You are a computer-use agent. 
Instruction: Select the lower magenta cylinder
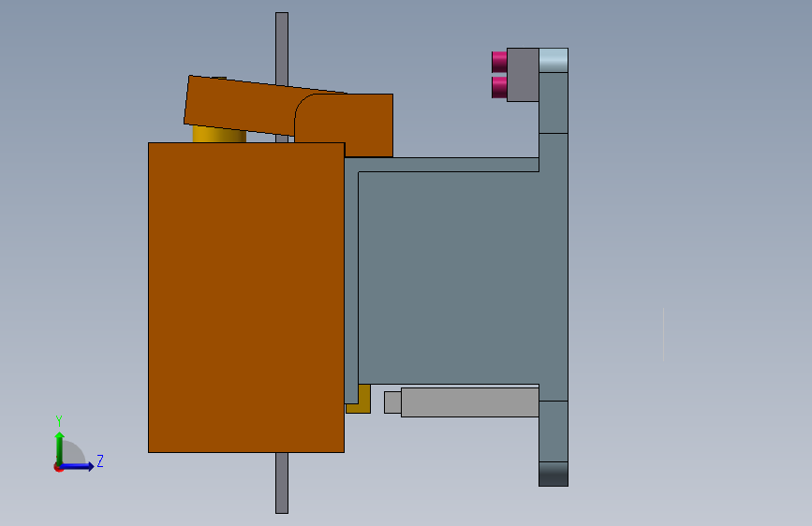pos(499,87)
